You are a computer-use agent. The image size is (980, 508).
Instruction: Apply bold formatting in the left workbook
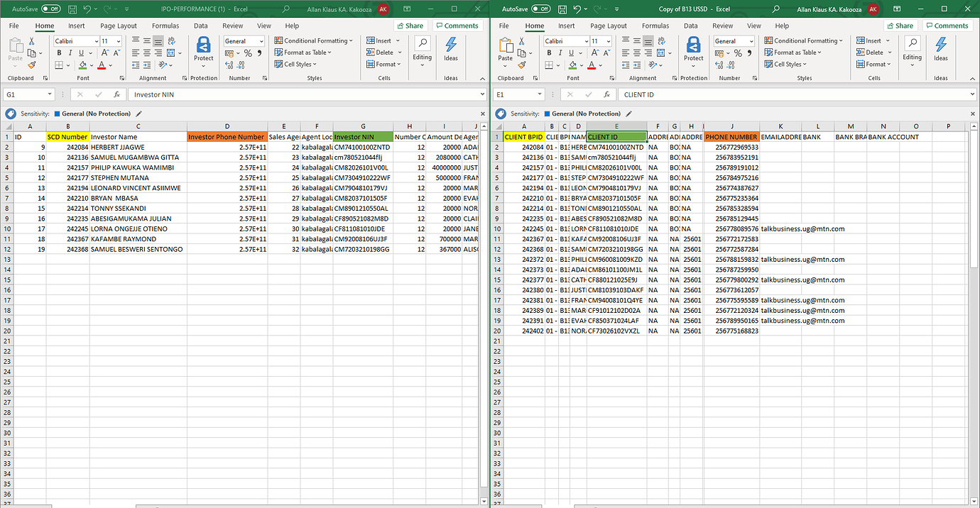(x=60, y=53)
